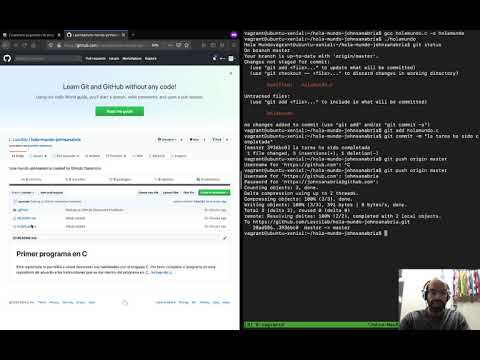Click the Create new file button

click(148, 193)
